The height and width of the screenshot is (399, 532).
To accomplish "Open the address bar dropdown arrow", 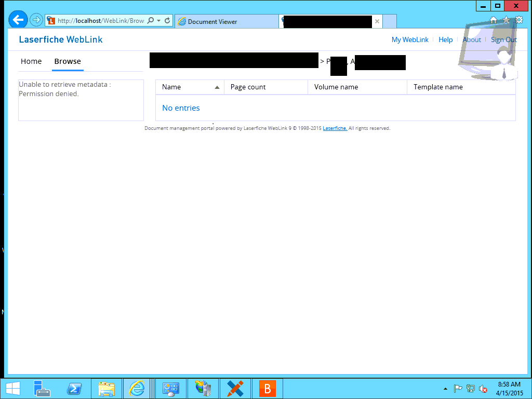I will click(x=158, y=21).
